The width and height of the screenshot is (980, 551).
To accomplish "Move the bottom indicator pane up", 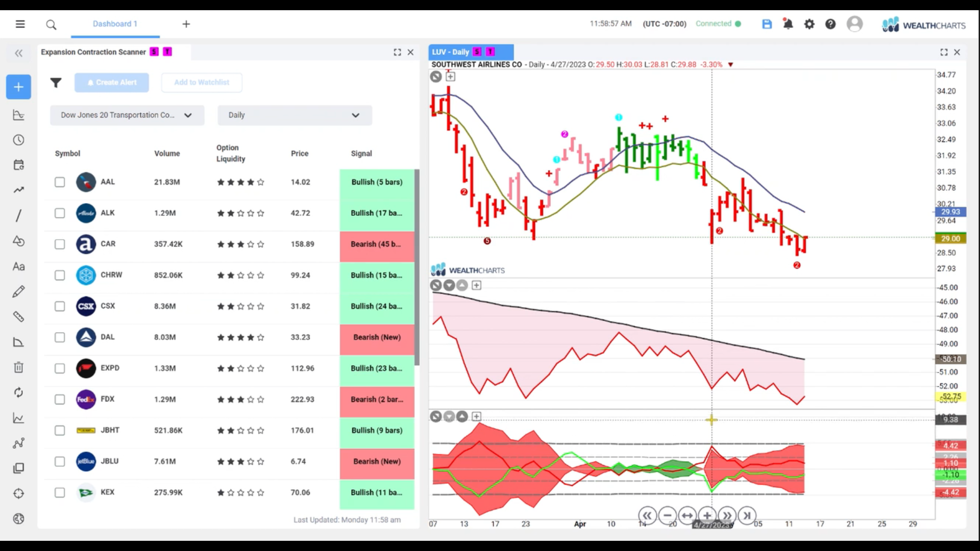I will coord(462,417).
